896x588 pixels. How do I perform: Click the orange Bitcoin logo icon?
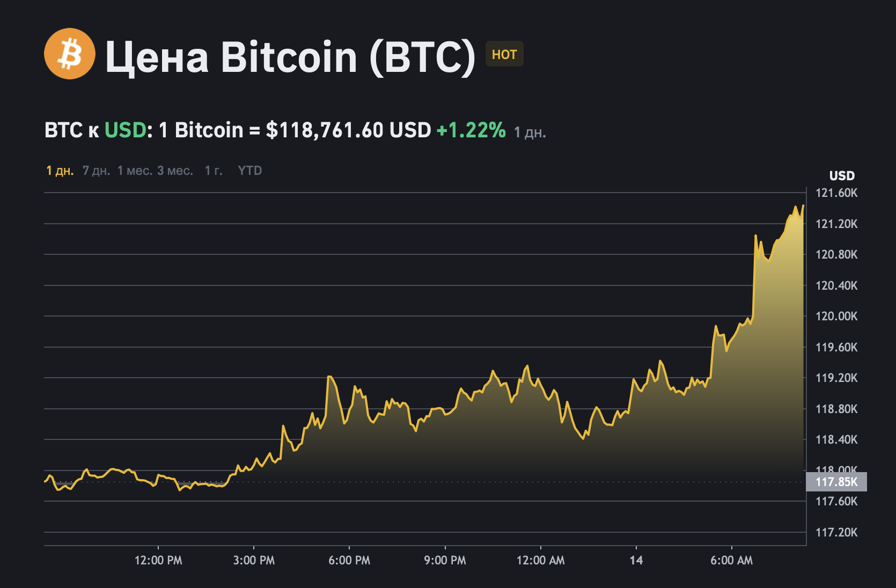70,54
